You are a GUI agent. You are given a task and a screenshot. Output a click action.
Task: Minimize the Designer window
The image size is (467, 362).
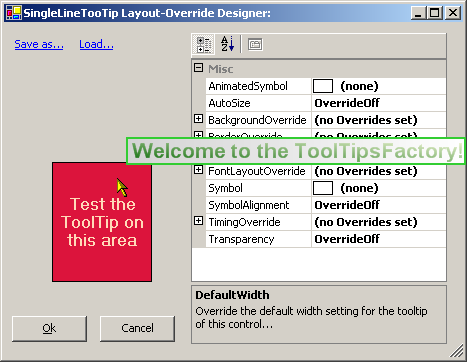tap(418, 13)
